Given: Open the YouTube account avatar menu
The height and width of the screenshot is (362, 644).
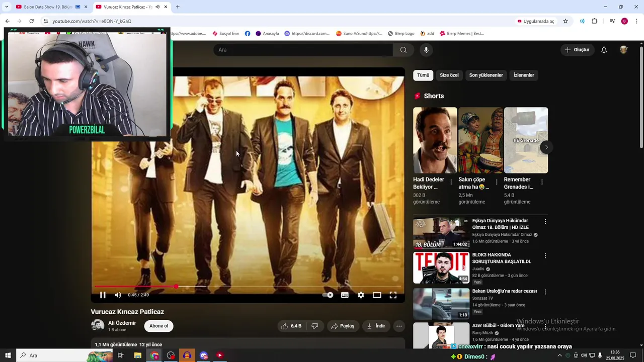Looking at the screenshot, I should coord(624,50).
